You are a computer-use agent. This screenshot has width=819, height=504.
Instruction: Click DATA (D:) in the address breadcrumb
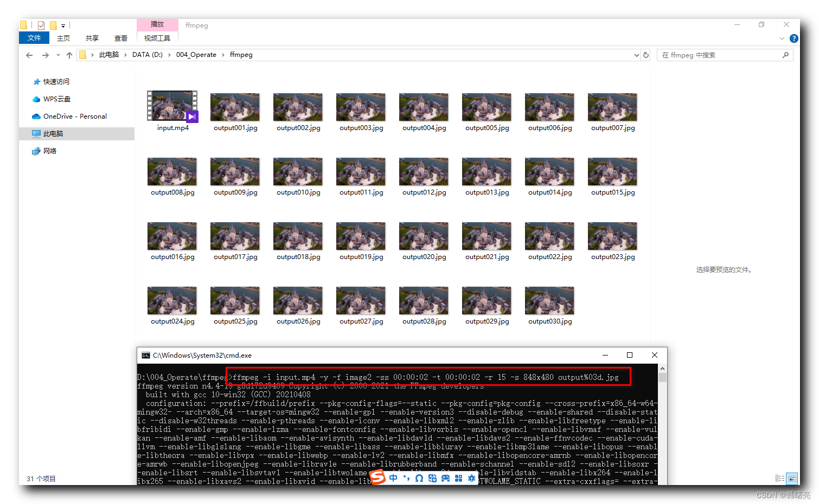coord(148,55)
